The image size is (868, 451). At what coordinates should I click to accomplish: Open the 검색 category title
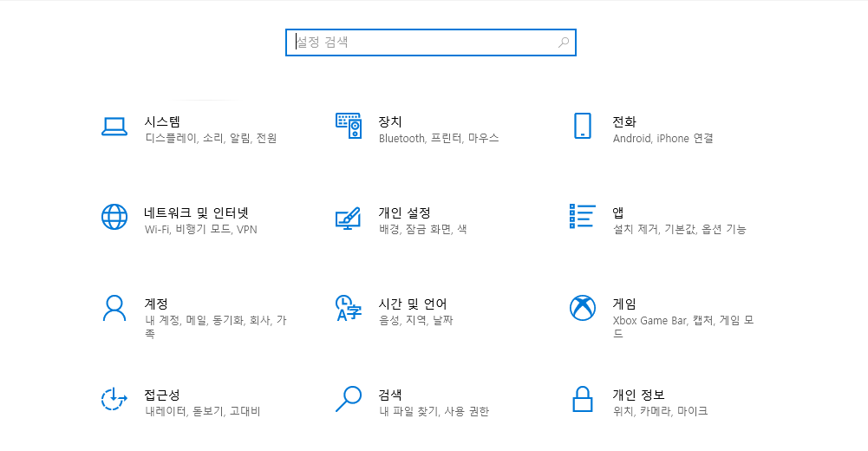pyautogui.click(x=390, y=395)
